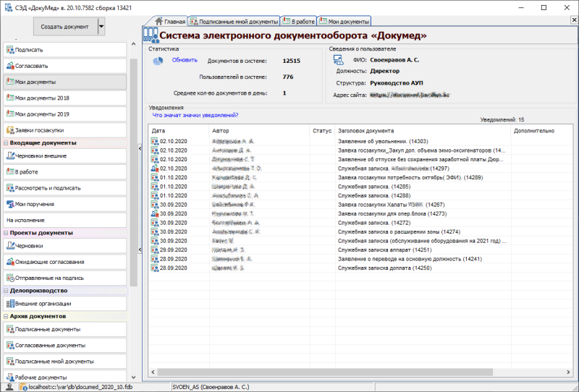Open 'Что значат значки уведомлений?' link
This screenshot has width=579, height=392.
tap(195, 115)
